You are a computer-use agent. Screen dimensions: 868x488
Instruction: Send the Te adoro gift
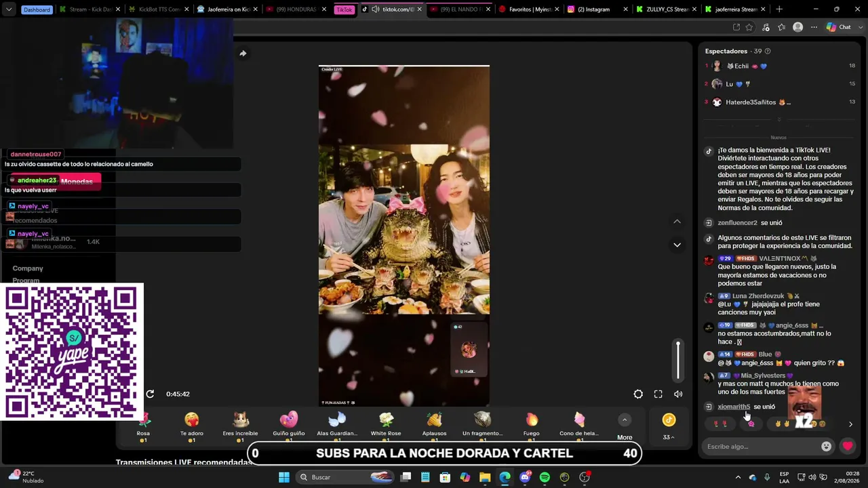click(192, 427)
